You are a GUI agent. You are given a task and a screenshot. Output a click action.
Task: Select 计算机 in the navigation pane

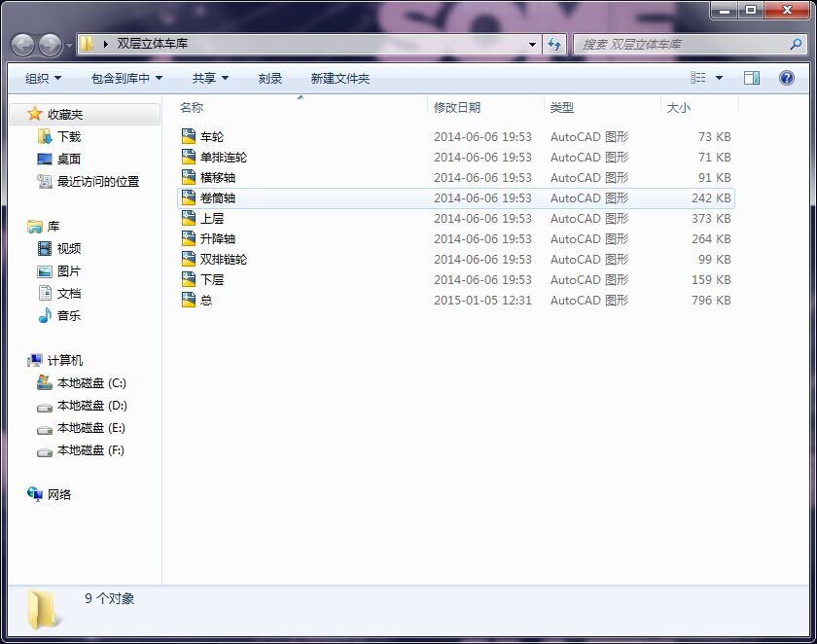[55, 360]
